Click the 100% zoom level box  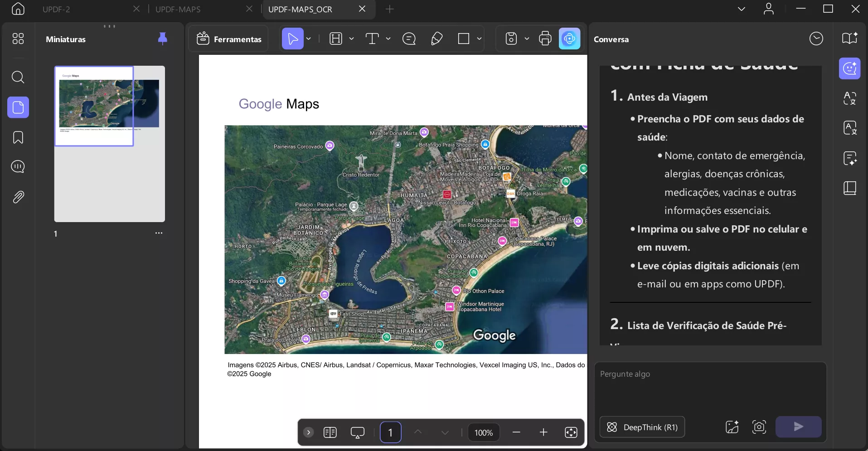[484, 432]
